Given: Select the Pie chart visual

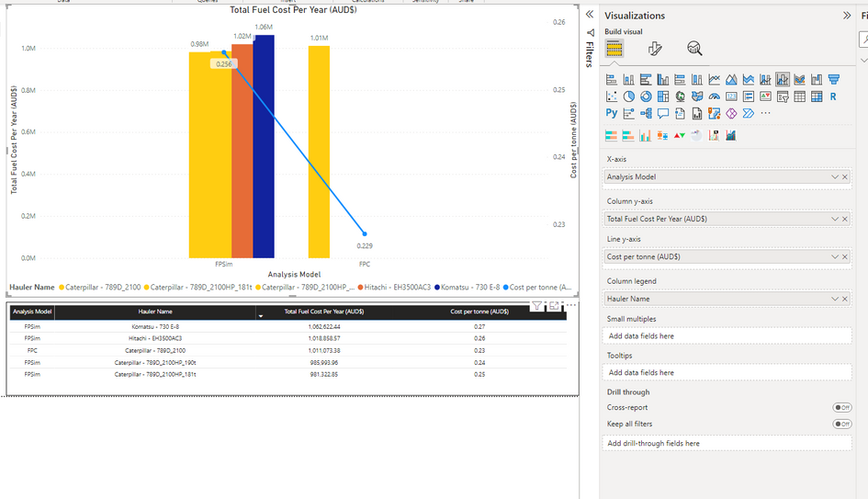Looking at the screenshot, I should point(629,96).
